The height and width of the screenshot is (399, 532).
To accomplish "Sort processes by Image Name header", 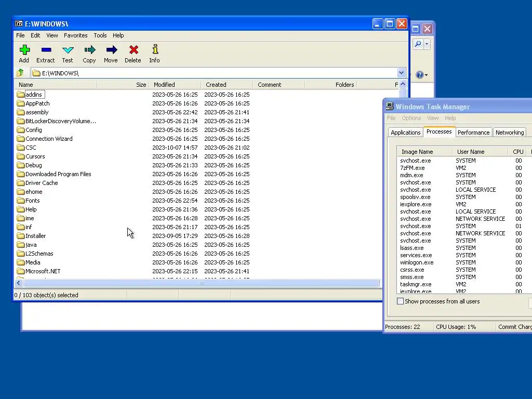I will pyautogui.click(x=424, y=152).
